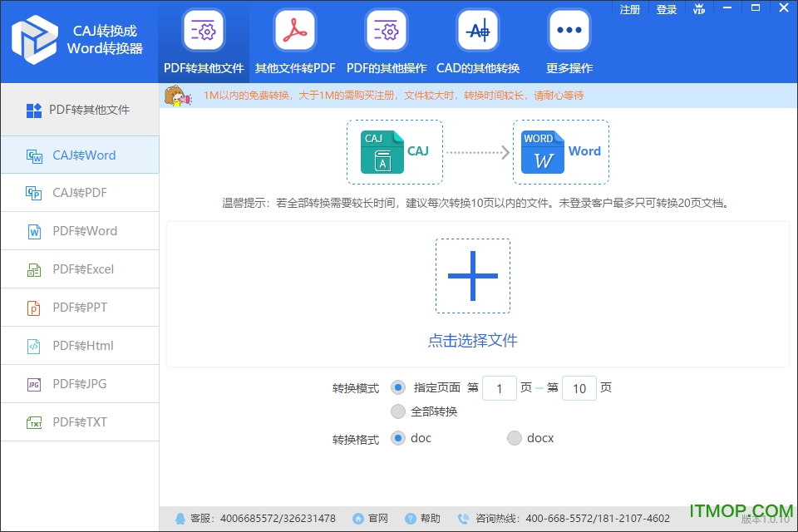Choose doc output format

click(398, 438)
